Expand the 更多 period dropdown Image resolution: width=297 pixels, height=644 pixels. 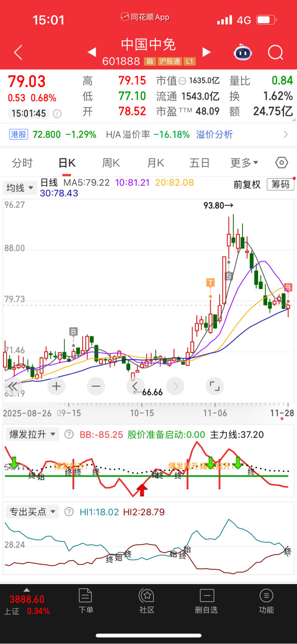point(244,163)
